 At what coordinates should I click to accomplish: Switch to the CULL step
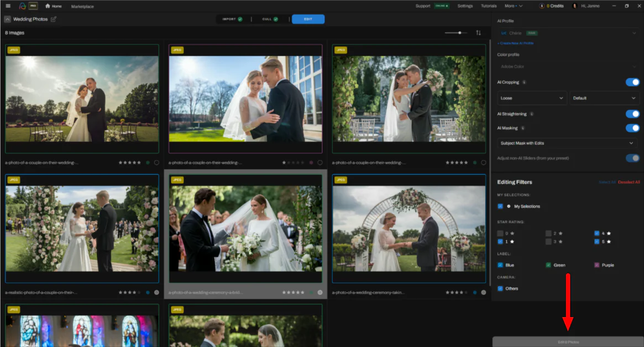(270, 19)
